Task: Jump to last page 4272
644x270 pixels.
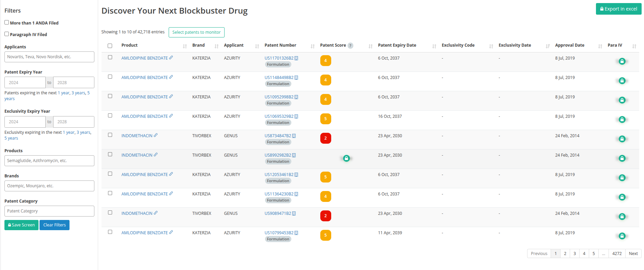Action: pyautogui.click(x=617, y=254)
